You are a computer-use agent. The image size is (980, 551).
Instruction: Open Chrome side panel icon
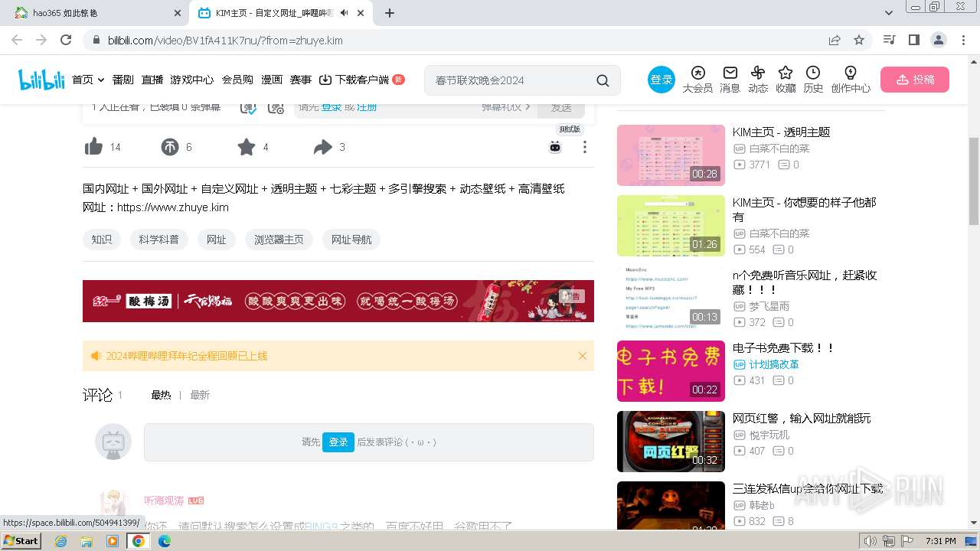[x=913, y=40]
